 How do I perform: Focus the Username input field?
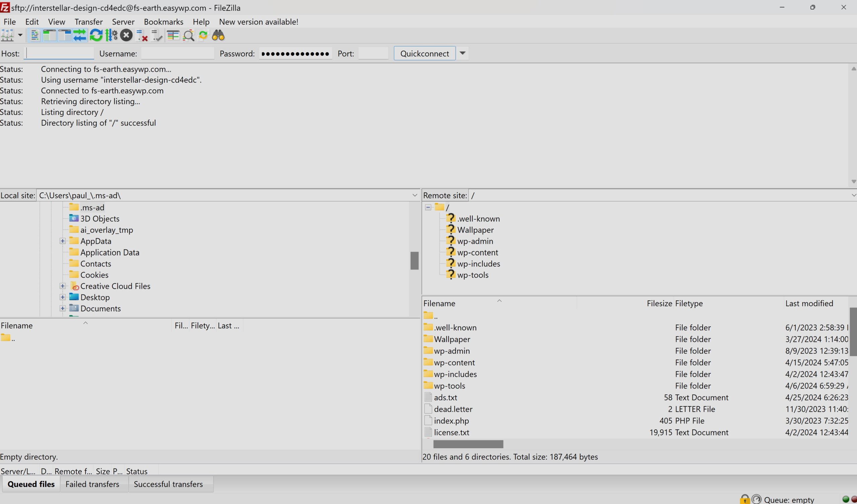[177, 54]
